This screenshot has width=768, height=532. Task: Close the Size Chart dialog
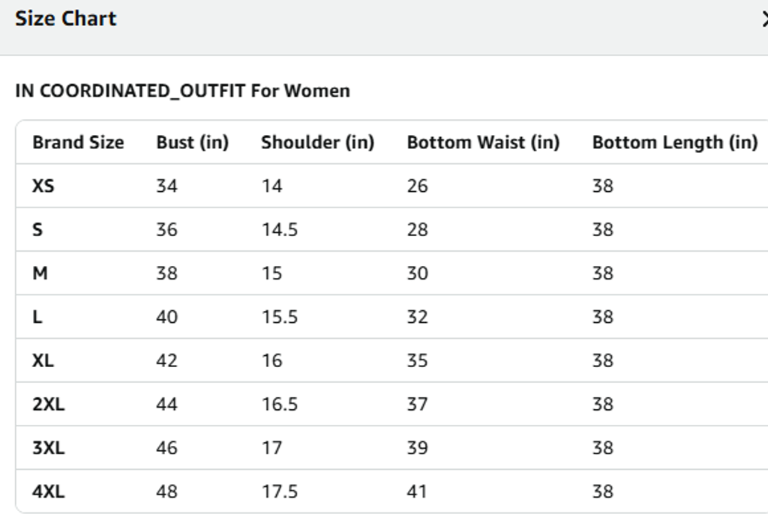tap(763, 19)
